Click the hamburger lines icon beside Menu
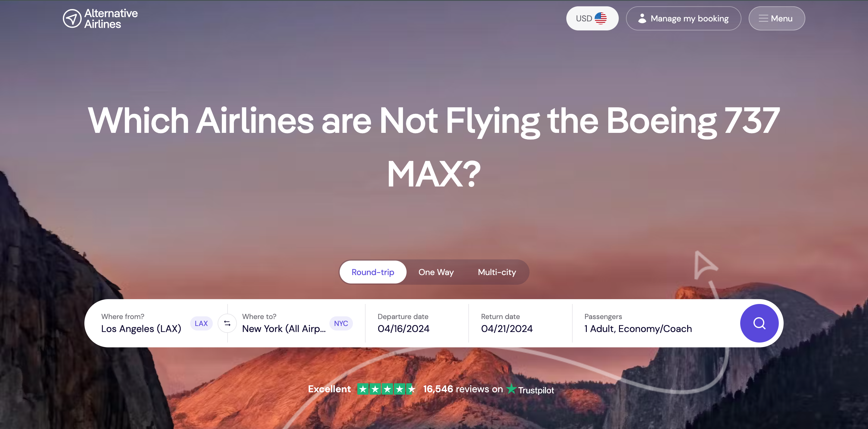 [763, 18]
